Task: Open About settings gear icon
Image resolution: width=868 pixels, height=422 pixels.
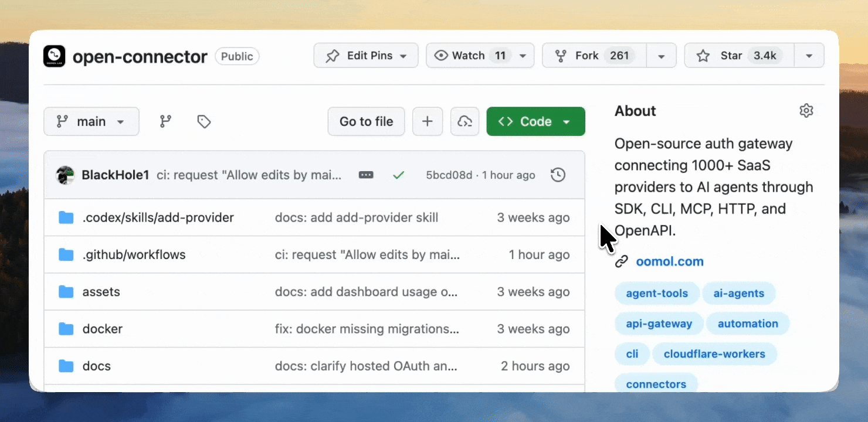Action: [806, 111]
